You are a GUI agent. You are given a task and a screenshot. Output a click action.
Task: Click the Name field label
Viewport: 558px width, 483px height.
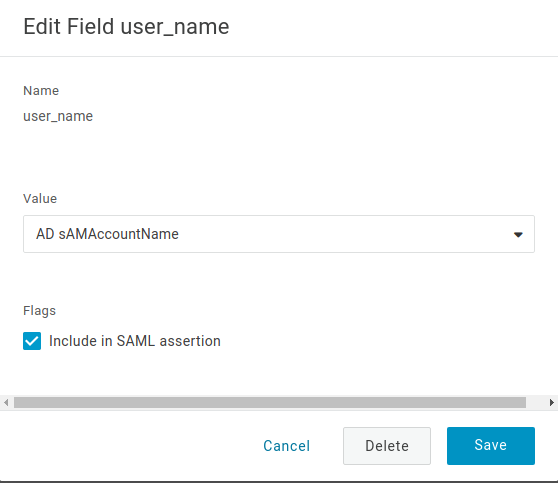tap(41, 91)
